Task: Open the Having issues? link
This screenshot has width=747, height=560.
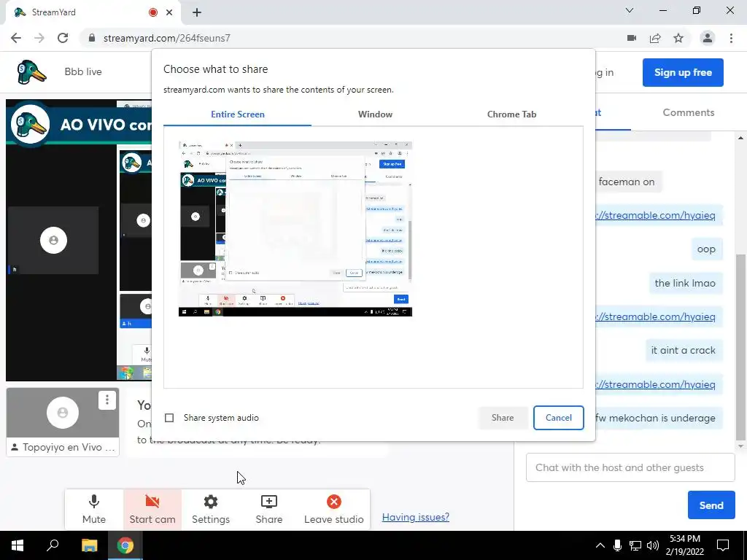Action: pyautogui.click(x=415, y=517)
